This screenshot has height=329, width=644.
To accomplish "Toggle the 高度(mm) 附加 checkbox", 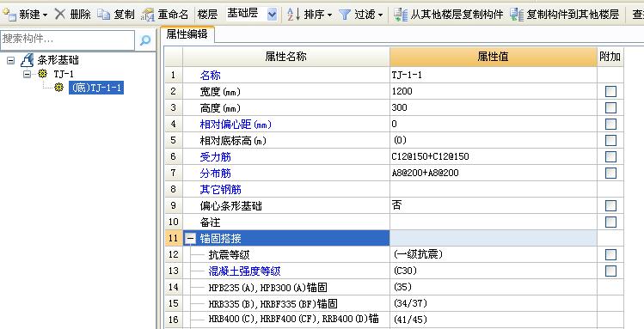I will 610,107.
